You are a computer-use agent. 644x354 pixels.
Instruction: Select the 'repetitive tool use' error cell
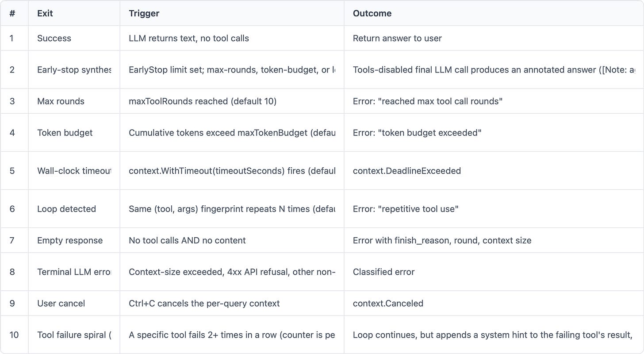(494, 208)
